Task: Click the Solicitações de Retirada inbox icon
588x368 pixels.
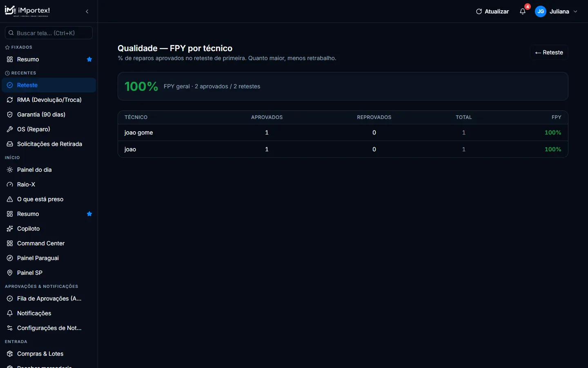Action: (10, 144)
